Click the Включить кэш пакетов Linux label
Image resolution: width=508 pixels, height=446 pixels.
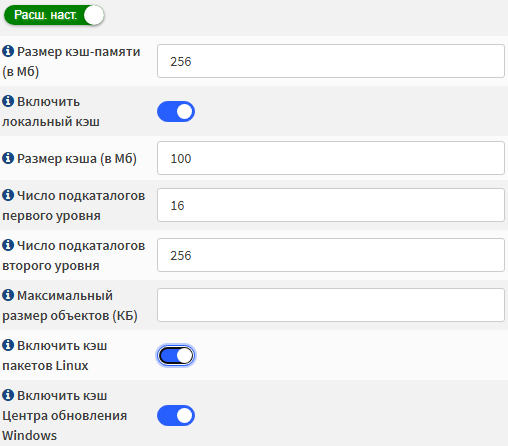point(55,356)
